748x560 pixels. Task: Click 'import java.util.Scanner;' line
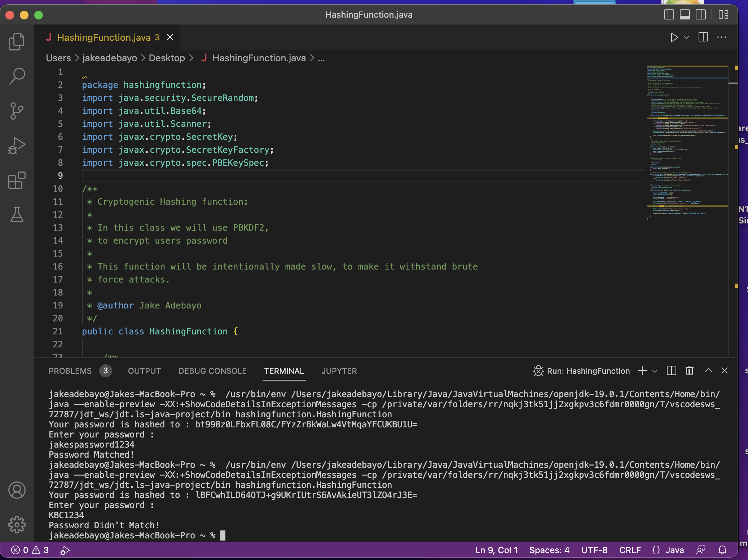(147, 124)
